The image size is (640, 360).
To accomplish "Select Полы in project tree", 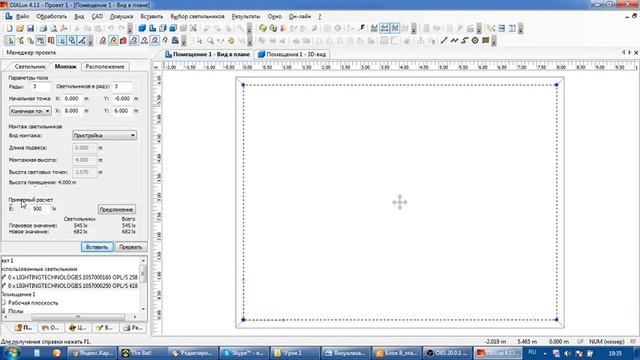I will click(16, 311).
